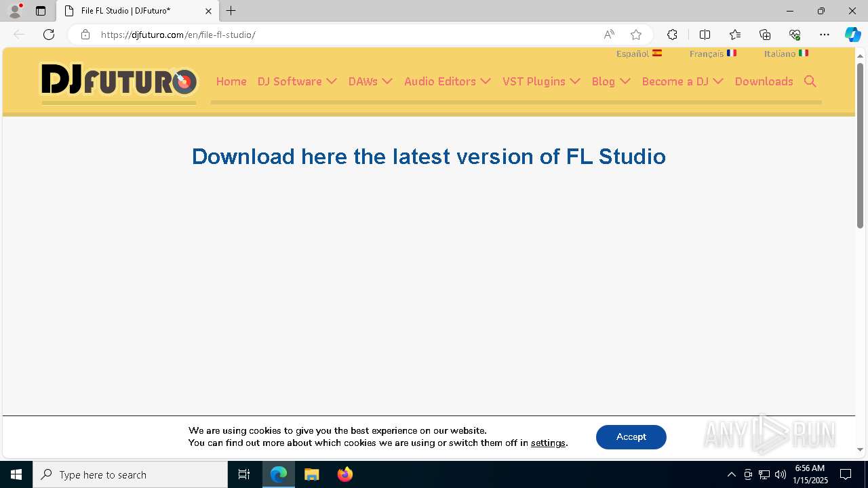This screenshot has height=488, width=868.
Task: Close the File FL Studio tab
Action: [x=208, y=11]
